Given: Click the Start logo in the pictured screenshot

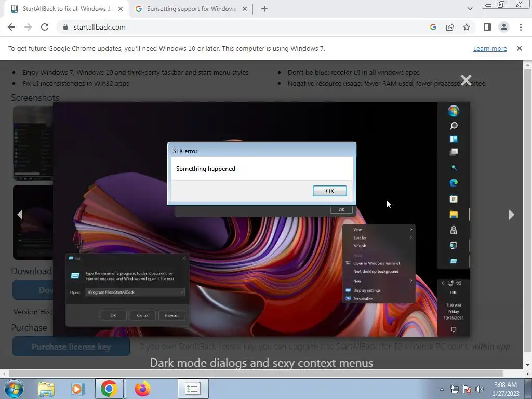Looking at the screenshot, I should [454, 111].
